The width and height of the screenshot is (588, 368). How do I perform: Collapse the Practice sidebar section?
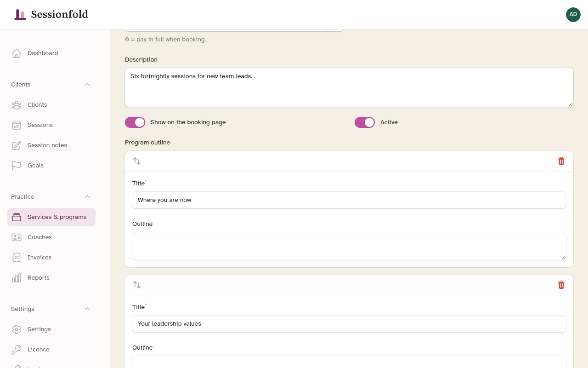tap(87, 197)
